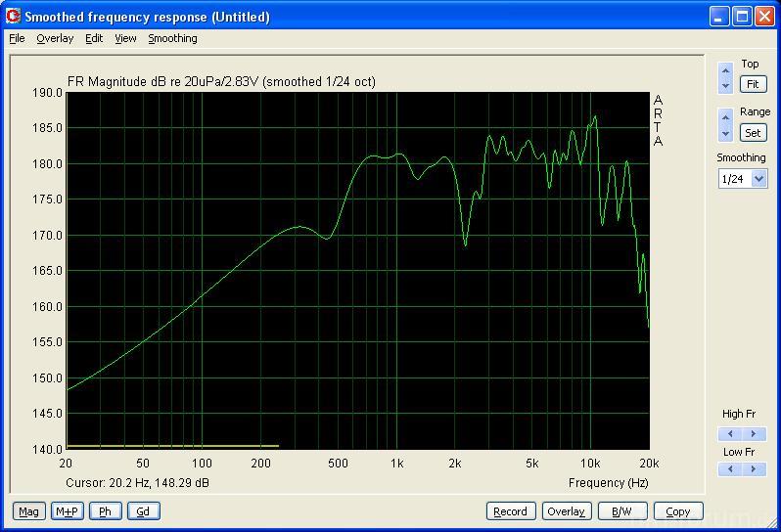The height and width of the screenshot is (532, 781).
Task: Click the High Fr right arrow
Action: click(x=753, y=434)
